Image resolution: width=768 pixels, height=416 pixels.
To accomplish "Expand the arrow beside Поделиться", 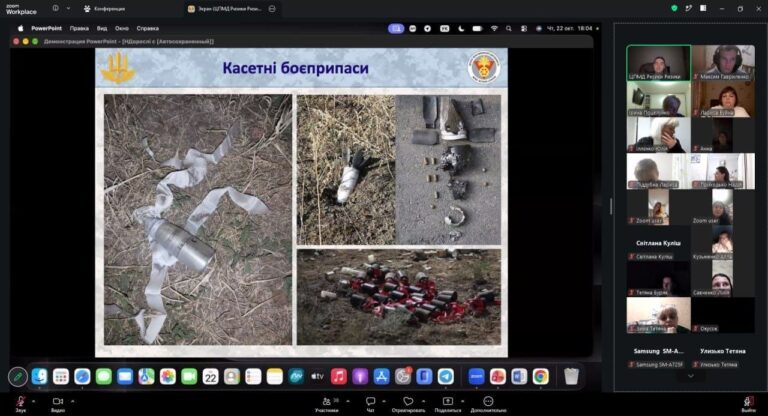I will pyautogui.click(x=462, y=401).
